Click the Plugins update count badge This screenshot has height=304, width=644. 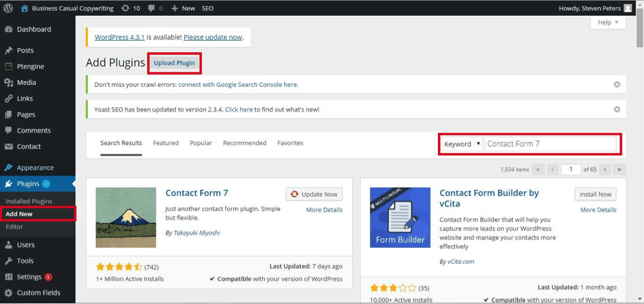pos(46,184)
